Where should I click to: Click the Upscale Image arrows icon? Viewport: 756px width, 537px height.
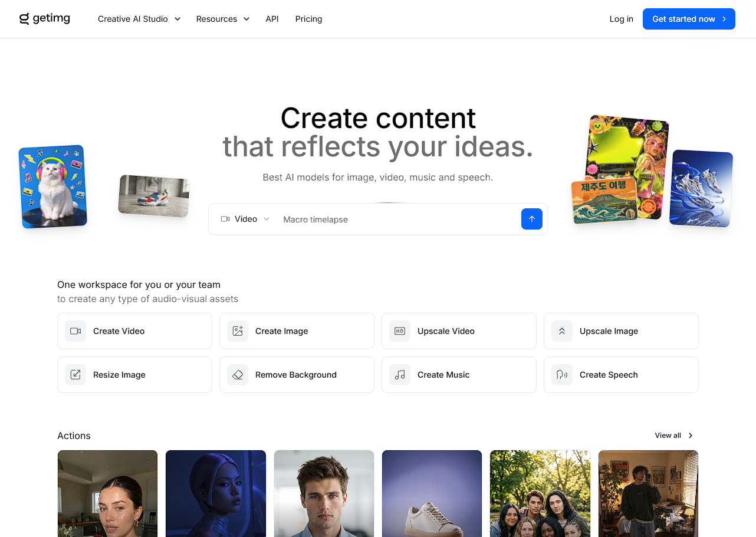[x=562, y=331]
